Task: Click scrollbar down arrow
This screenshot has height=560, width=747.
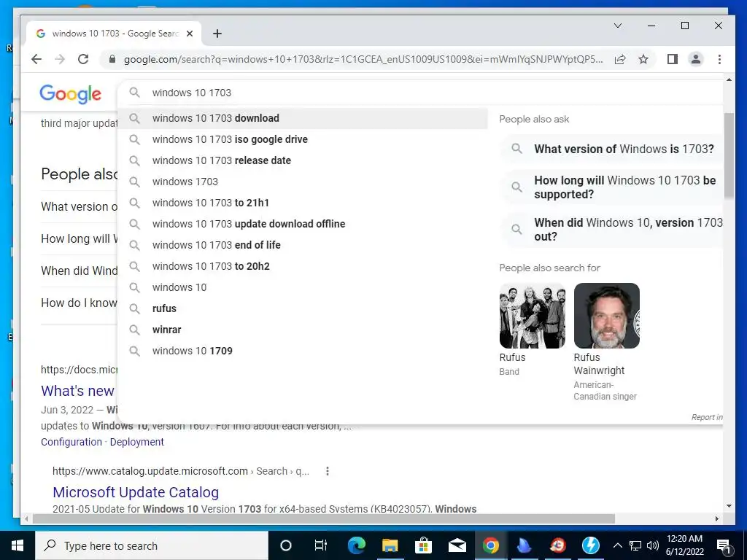Action: [x=729, y=506]
